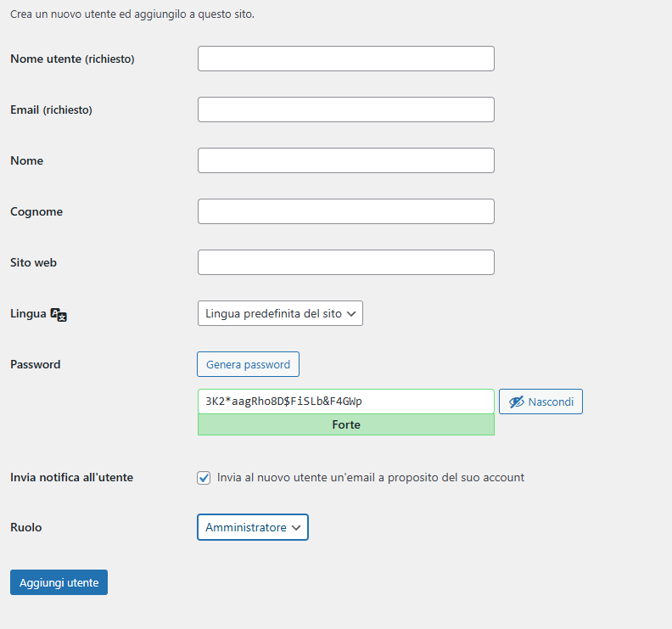672x629 pixels.
Task: Select the Nome first-name input field
Action: click(x=345, y=160)
